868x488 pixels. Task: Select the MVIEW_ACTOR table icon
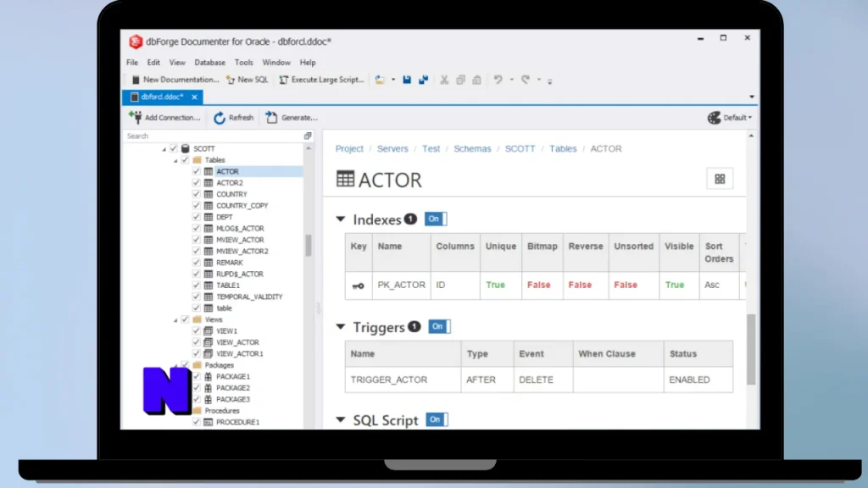(x=209, y=240)
